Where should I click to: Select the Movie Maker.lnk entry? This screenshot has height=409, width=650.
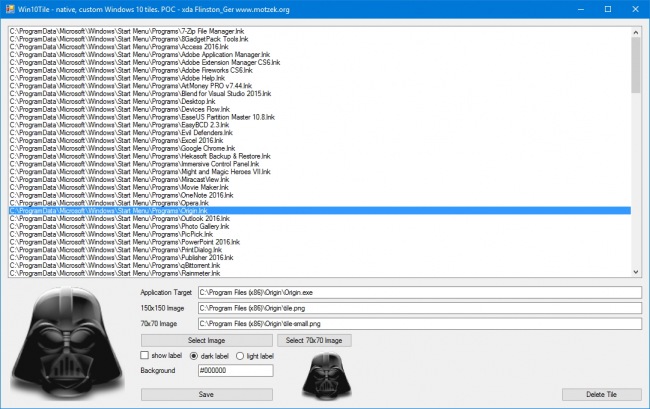320,187
